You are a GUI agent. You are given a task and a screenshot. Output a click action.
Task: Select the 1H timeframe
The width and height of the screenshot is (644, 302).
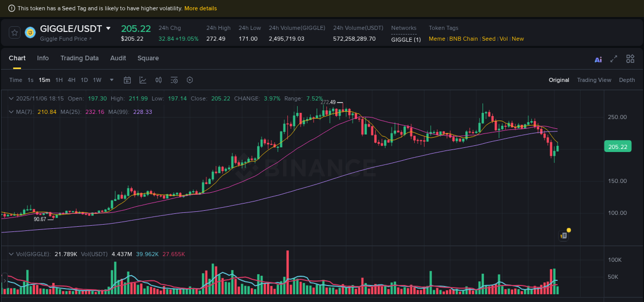pos(59,80)
